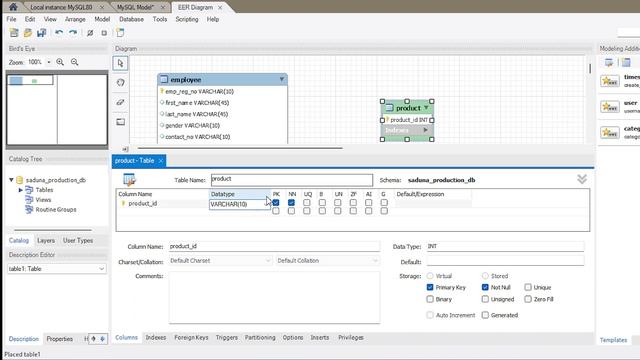Create a new model file icon
Screen dimensions: 640x360
14,33
